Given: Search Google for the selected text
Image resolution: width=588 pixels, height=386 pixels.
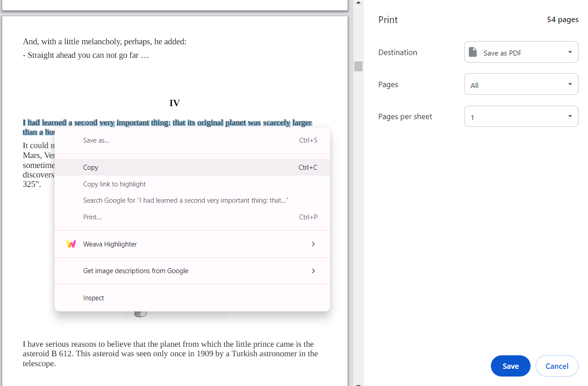Looking at the screenshot, I should (x=185, y=200).
